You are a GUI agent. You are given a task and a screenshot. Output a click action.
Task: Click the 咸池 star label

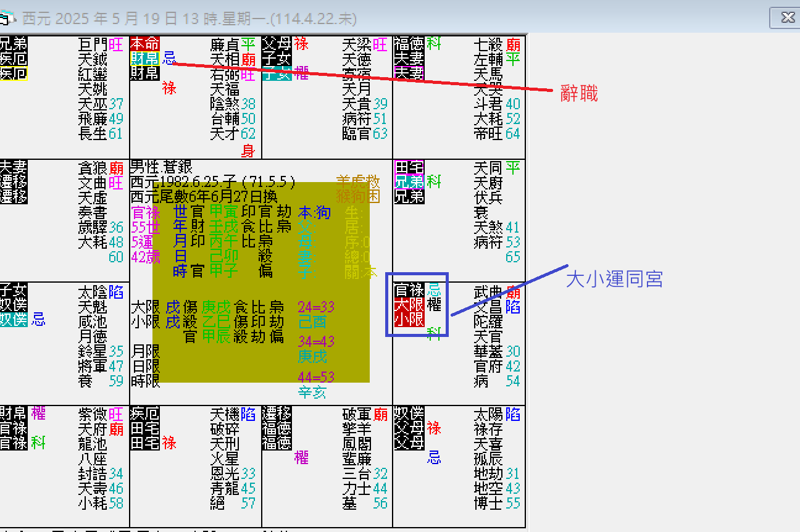pos(93,322)
